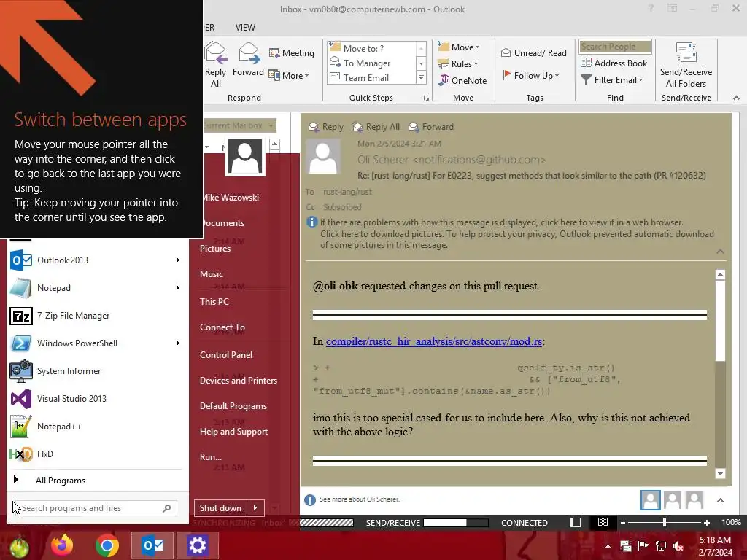The height and width of the screenshot is (560, 747).
Task: Send message to OneNote
Action: 462,80
